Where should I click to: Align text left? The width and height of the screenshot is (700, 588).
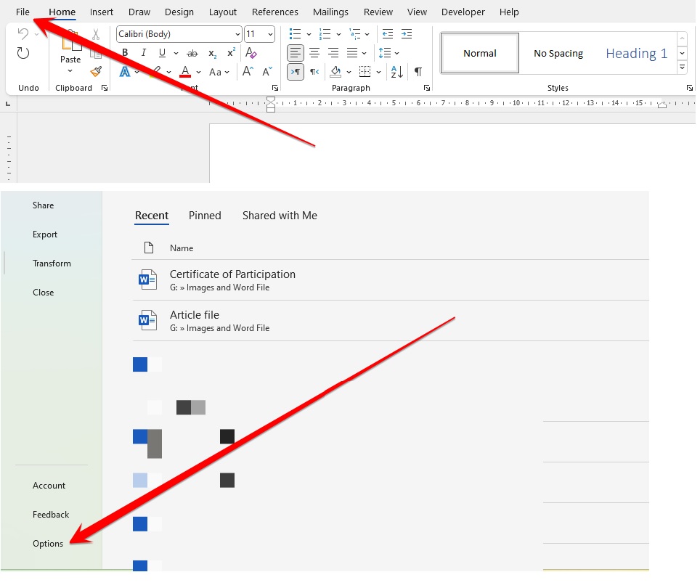pos(295,53)
